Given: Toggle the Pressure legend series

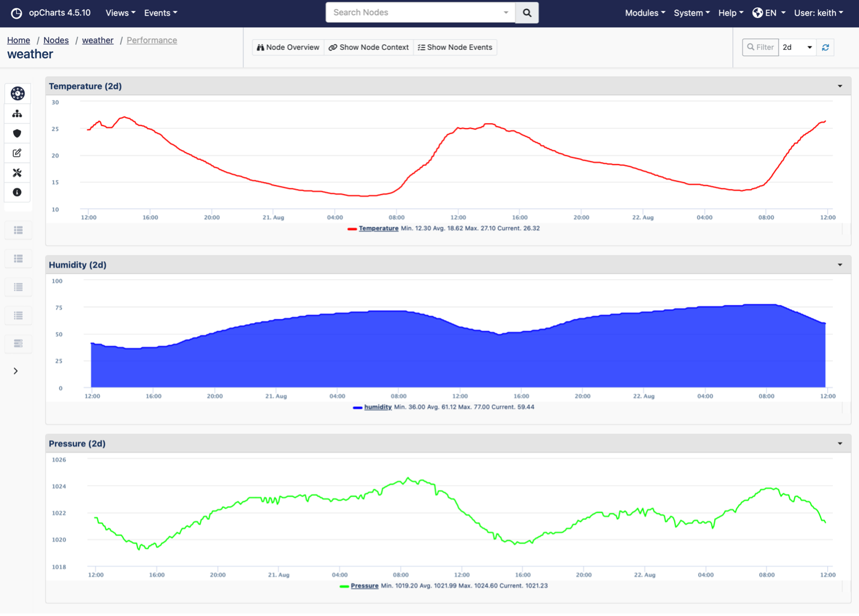Looking at the screenshot, I should (x=365, y=586).
